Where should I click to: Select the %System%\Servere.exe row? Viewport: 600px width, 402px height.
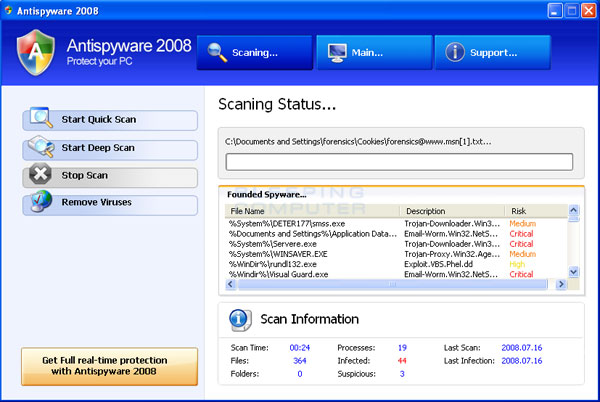[x=396, y=244]
